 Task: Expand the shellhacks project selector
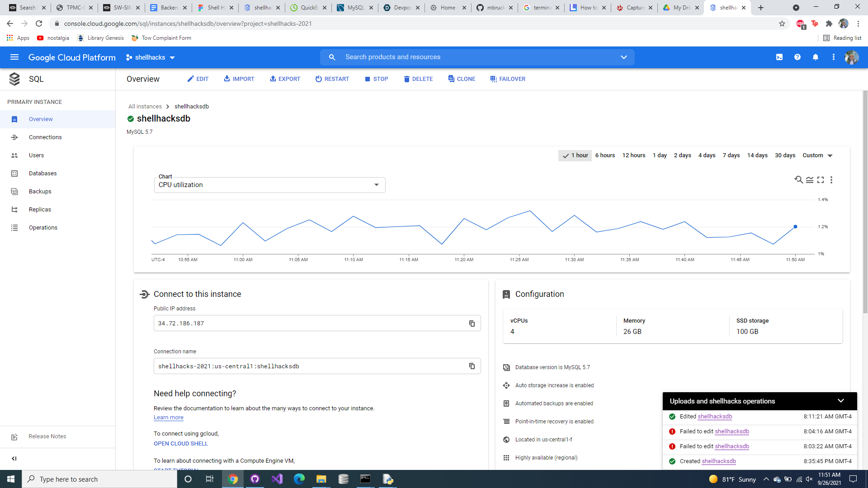151,57
